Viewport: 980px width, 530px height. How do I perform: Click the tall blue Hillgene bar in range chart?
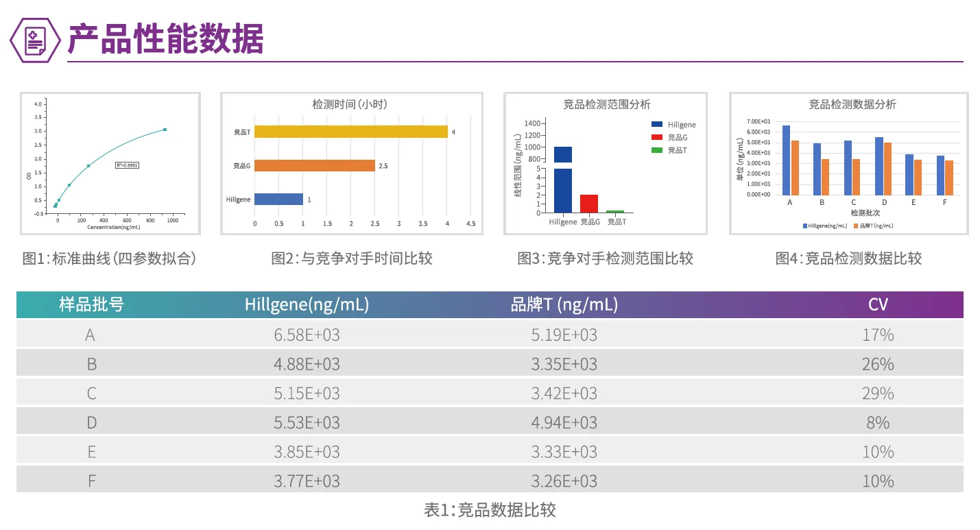tap(563, 180)
